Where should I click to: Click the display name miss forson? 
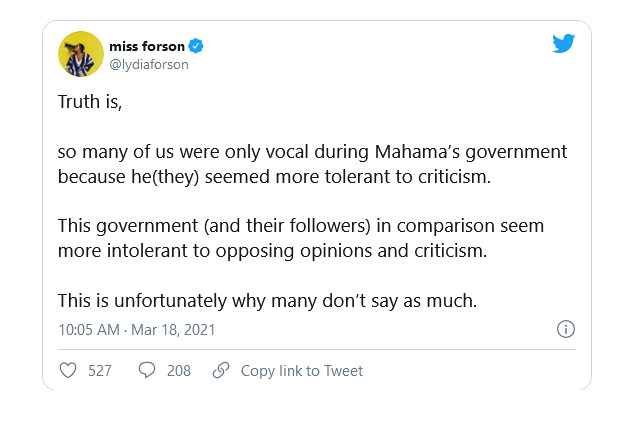click(x=147, y=46)
